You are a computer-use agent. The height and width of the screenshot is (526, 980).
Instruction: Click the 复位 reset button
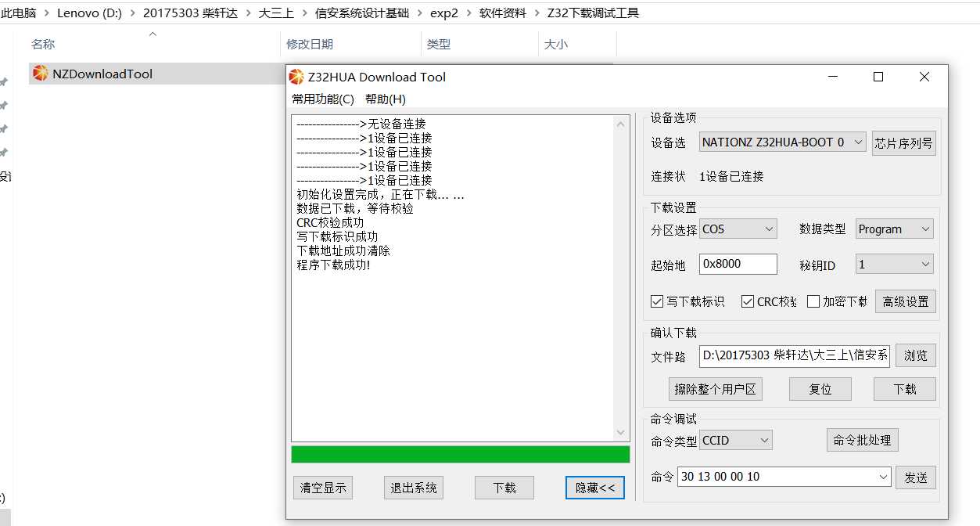pyautogui.click(x=820, y=389)
